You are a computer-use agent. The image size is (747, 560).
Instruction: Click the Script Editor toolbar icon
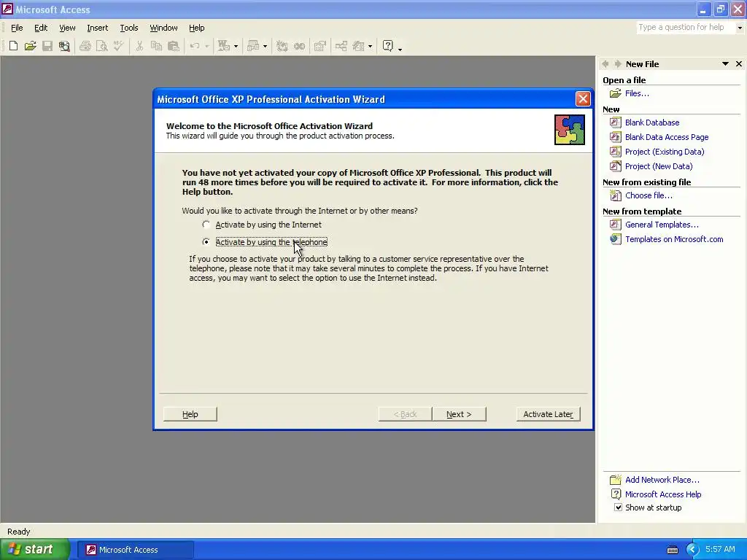click(299, 46)
